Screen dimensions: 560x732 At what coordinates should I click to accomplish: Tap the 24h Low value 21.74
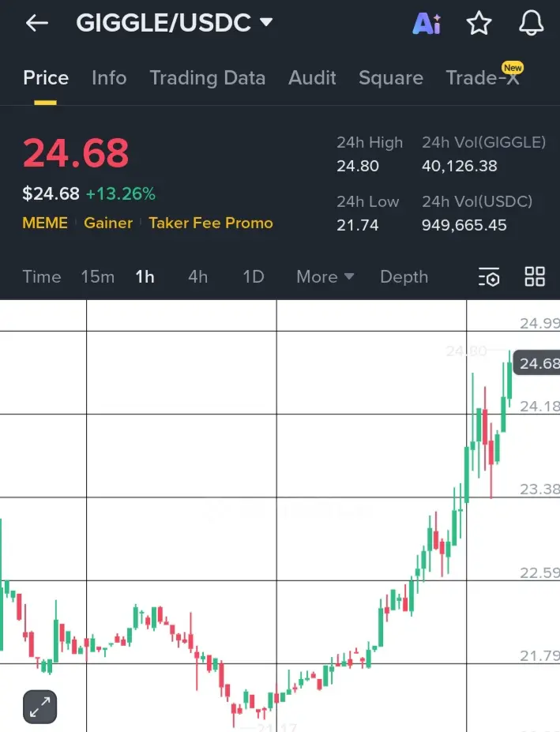357,225
